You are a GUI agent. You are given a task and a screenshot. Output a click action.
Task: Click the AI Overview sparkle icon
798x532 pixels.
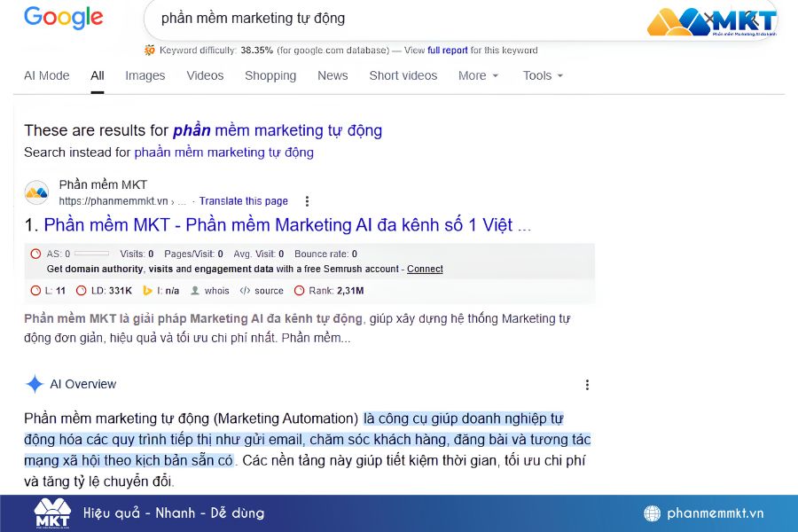(x=35, y=384)
